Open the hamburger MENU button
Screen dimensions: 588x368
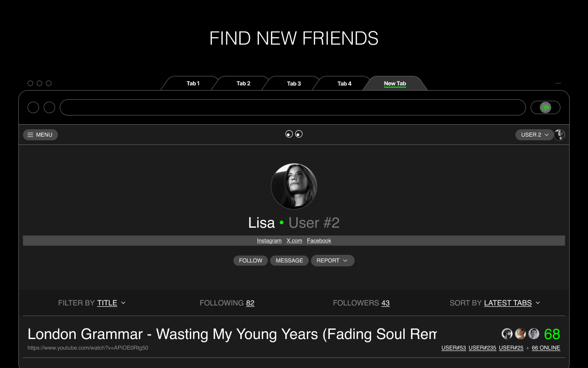click(x=40, y=135)
